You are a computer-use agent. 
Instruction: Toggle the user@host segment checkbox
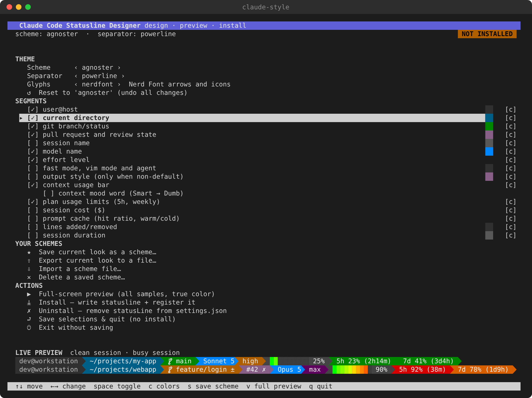tap(33, 110)
